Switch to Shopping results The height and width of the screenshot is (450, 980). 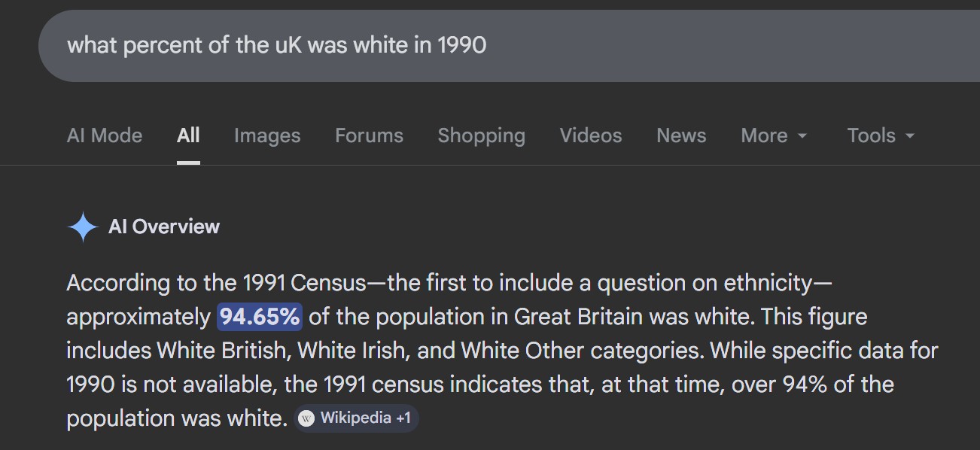coord(481,135)
